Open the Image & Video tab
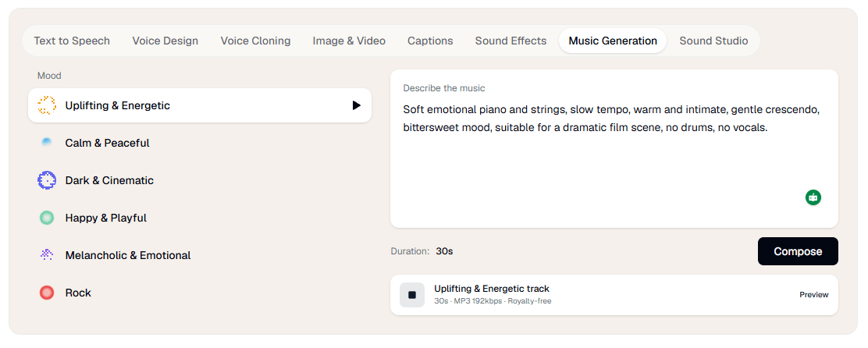The image size is (868, 348). tap(349, 41)
